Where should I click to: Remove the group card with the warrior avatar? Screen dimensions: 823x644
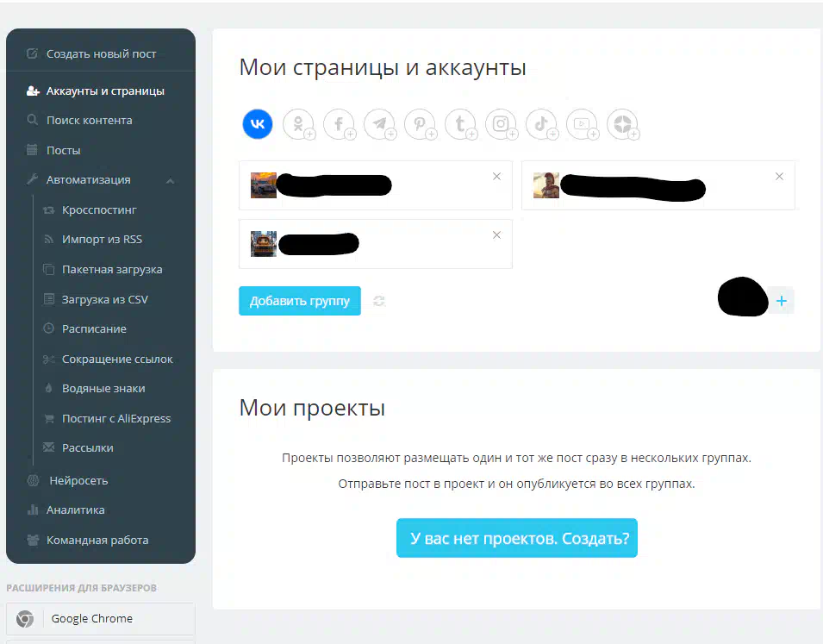[779, 177]
